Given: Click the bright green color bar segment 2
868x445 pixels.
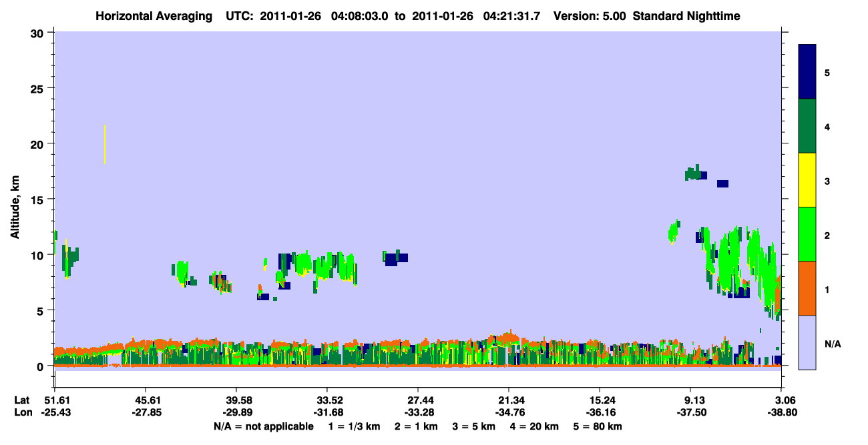Looking at the screenshot, I should coord(807,234).
